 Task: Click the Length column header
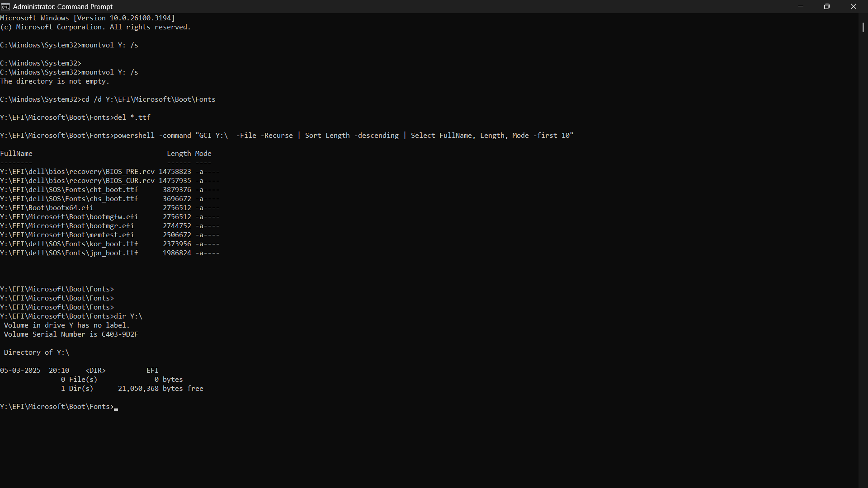(179, 154)
